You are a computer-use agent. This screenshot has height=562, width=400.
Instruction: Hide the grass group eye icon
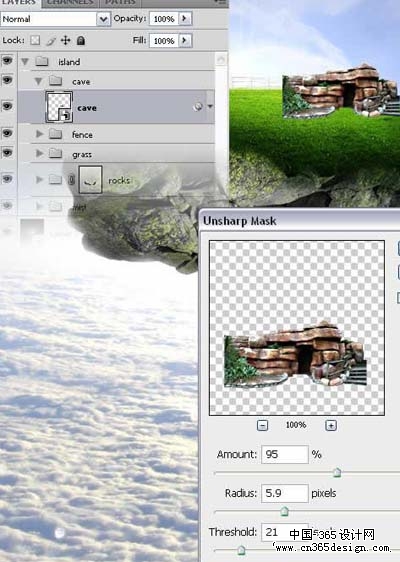coord(7,153)
